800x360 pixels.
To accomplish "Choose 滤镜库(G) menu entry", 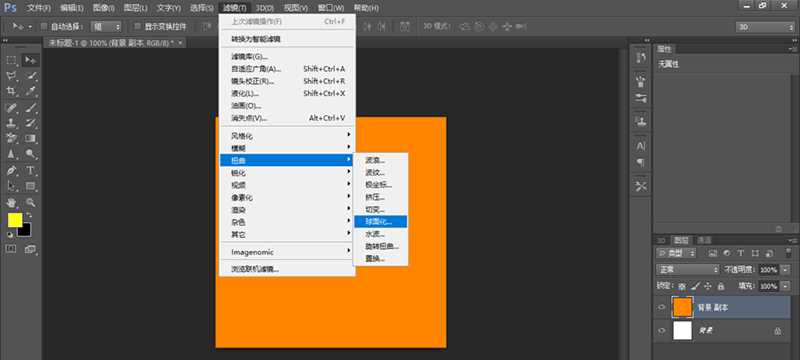I will click(287, 57).
